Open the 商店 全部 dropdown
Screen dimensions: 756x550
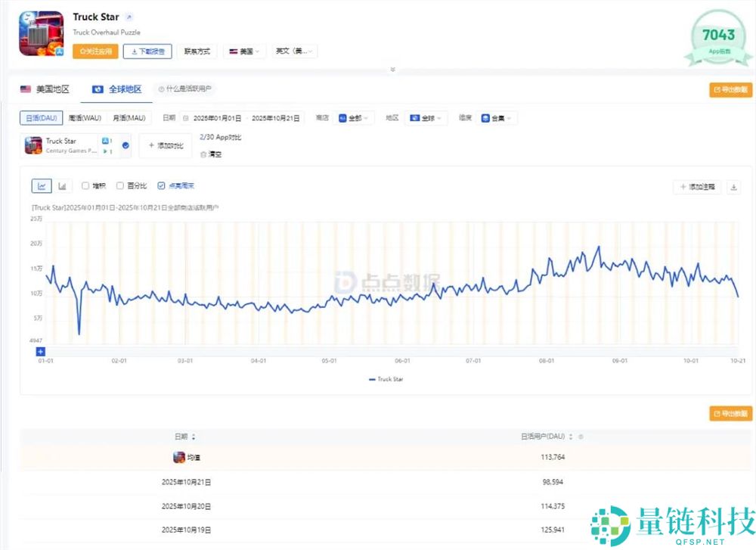tap(353, 118)
